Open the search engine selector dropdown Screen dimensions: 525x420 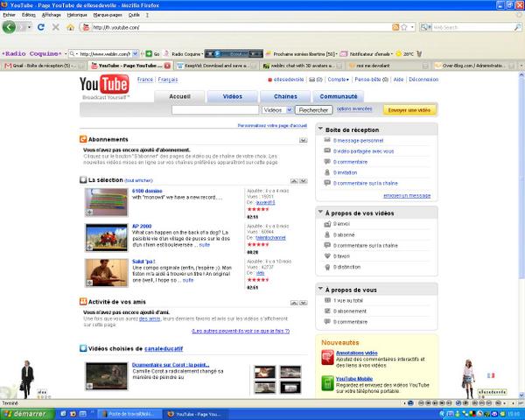pos(425,27)
